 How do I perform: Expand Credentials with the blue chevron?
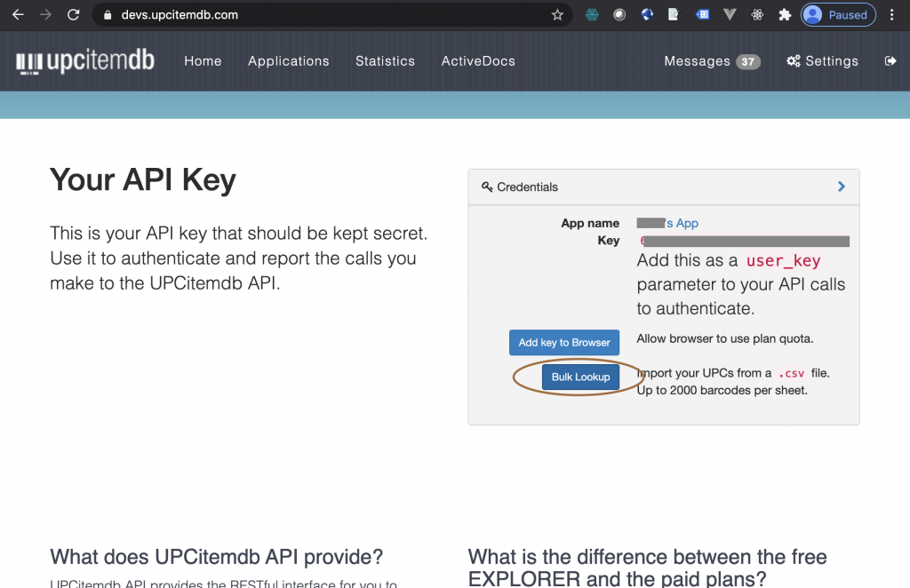tap(842, 187)
